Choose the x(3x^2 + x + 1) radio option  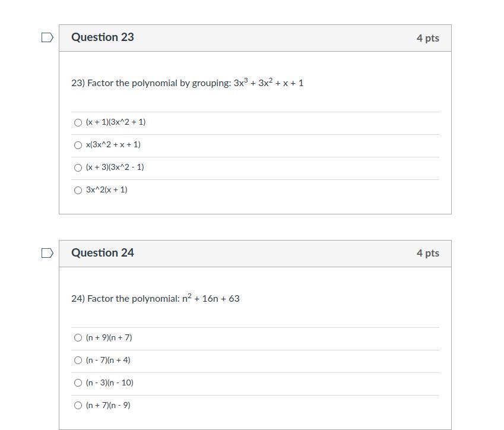pos(78,145)
